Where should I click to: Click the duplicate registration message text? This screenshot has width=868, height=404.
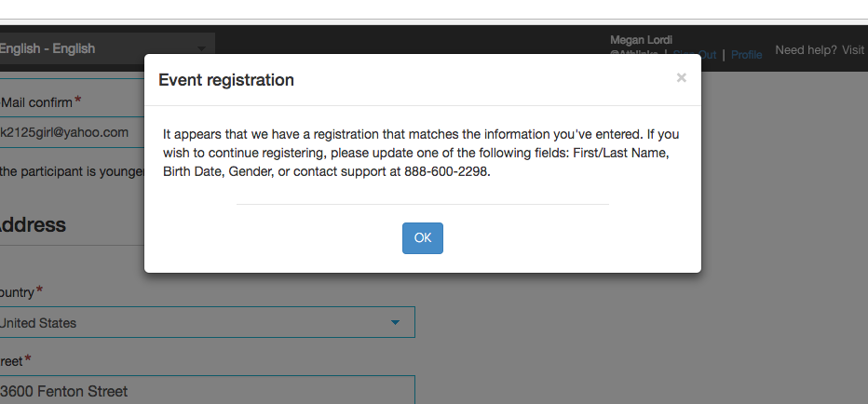point(421,153)
